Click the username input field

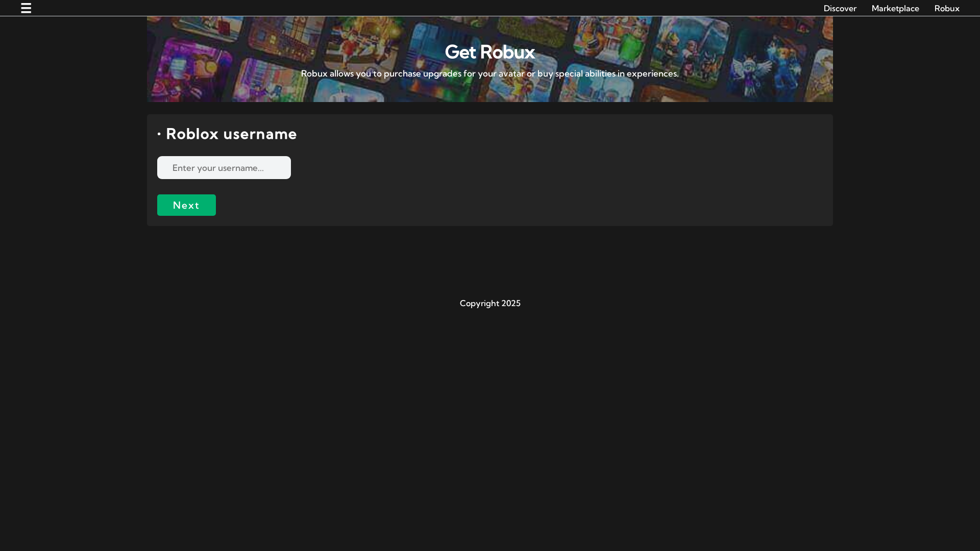[x=224, y=167]
